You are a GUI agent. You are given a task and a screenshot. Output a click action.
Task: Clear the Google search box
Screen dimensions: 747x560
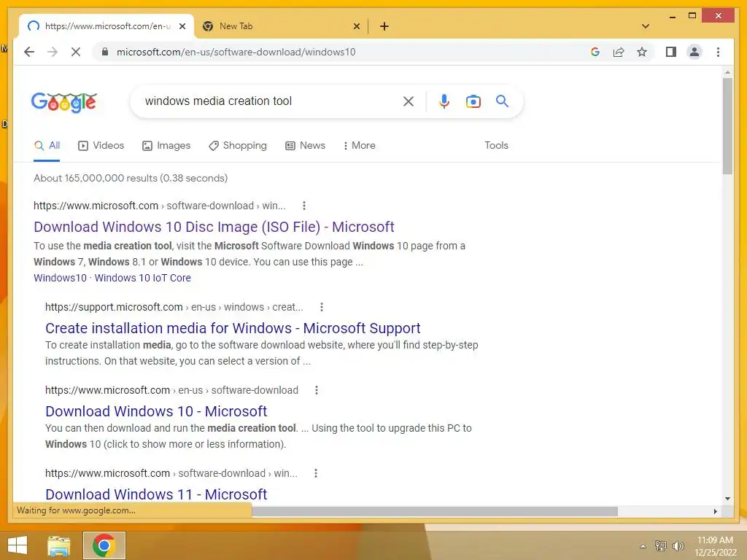(x=409, y=101)
